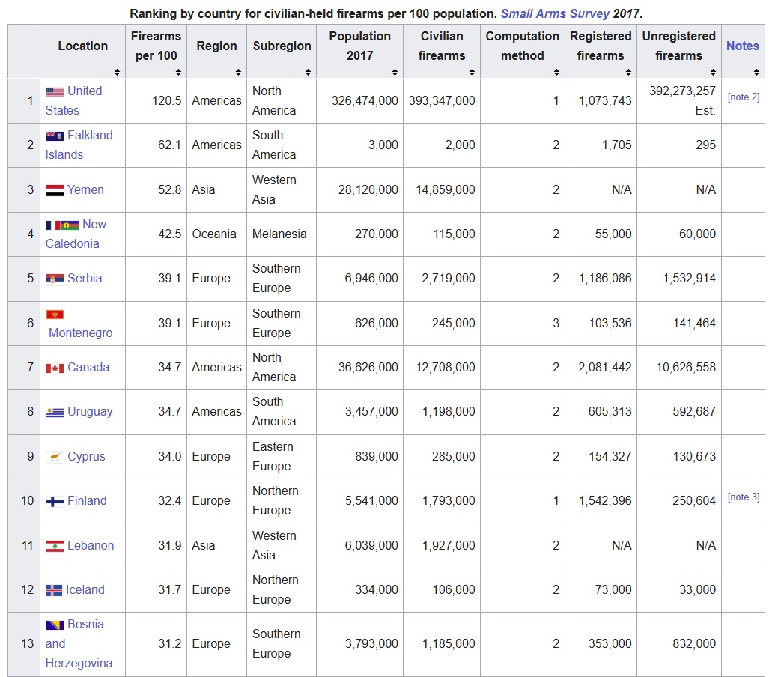Click the Finland flag icon
Image resolution: width=784 pixels, height=677 pixels.
pos(55,502)
